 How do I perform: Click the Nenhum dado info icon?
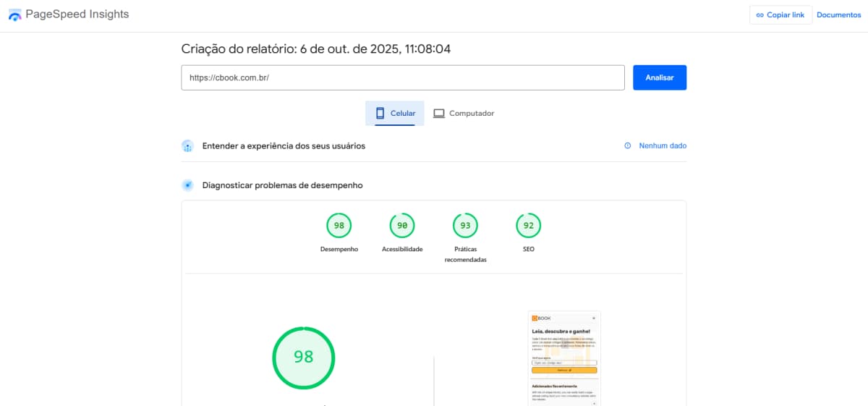(x=628, y=146)
